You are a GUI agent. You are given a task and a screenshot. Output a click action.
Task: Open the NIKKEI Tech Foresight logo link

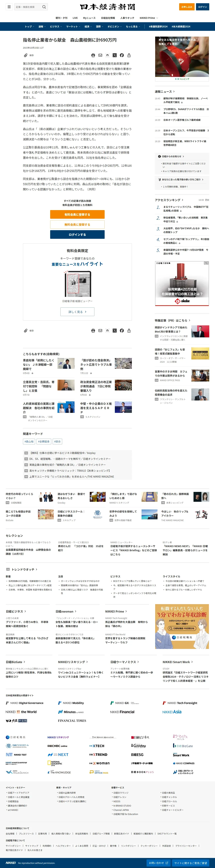pyautogui.click(x=180, y=703)
